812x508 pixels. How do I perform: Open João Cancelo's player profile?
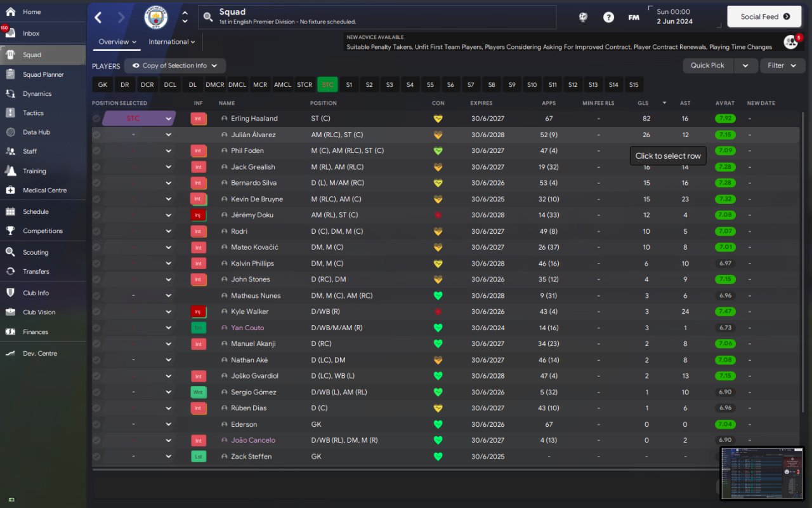[x=253, y=441]
